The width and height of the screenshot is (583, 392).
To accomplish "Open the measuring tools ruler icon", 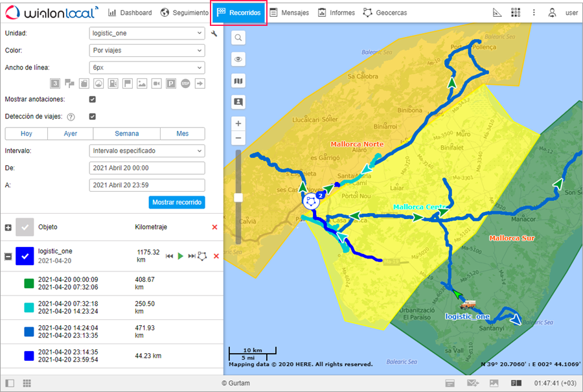I will click(497, 12).
